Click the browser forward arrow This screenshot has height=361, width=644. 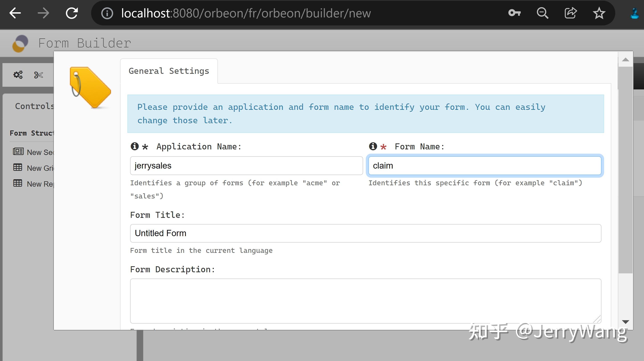pyautogui.click(x=43, y=13)
